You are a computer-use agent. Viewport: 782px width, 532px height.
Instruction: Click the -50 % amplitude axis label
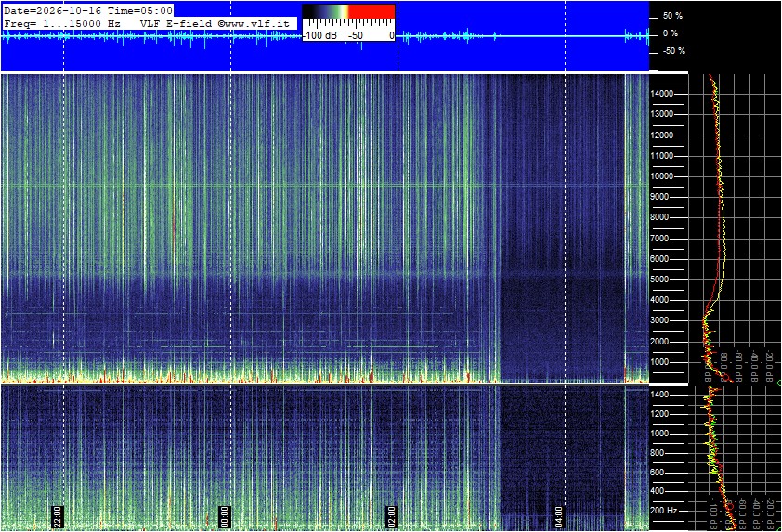point(674,51)
